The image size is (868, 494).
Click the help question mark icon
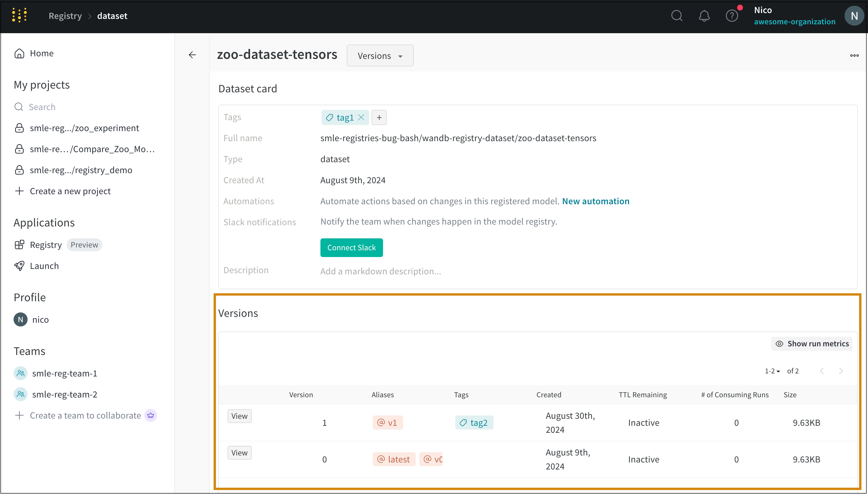pyautogui.click(x=732, y=15)
